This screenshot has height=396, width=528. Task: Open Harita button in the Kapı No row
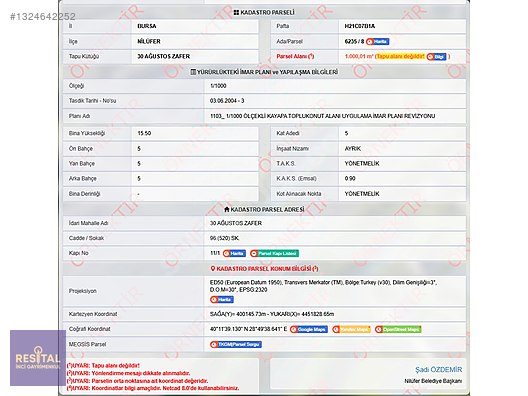(234, 253)
